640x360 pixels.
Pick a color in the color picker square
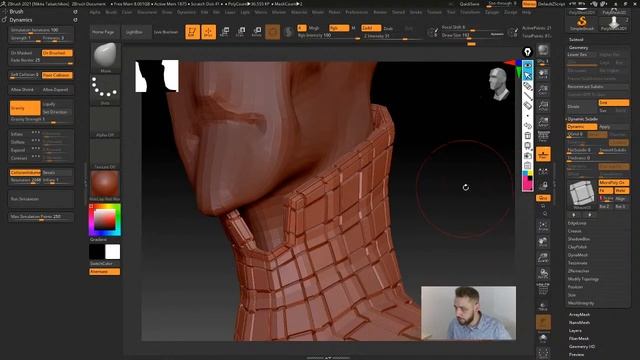click(x=105, y=220)
